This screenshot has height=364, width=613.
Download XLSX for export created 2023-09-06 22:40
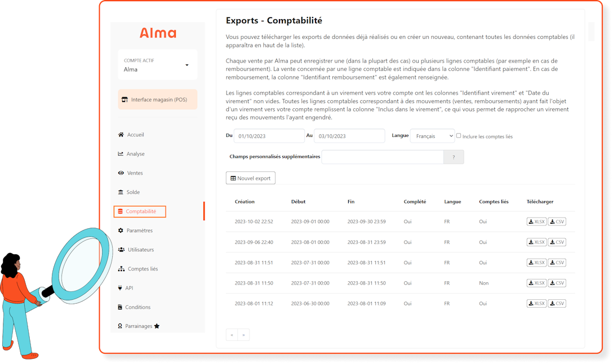click(536, 242)
